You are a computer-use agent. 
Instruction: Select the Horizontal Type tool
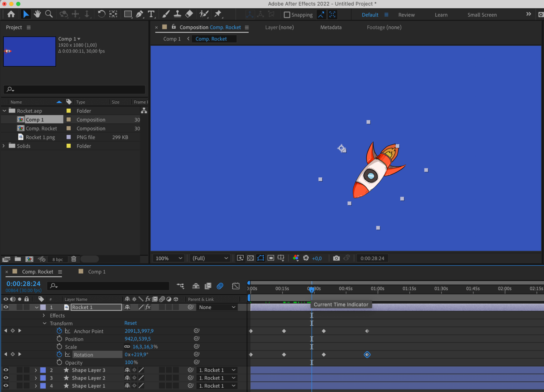click(x=151, y=14)
